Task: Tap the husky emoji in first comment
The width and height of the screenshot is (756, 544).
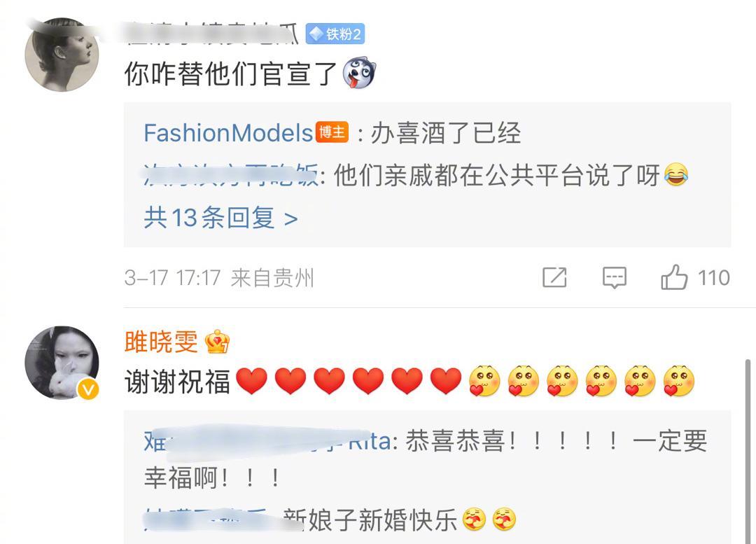Action: (359, 74)
